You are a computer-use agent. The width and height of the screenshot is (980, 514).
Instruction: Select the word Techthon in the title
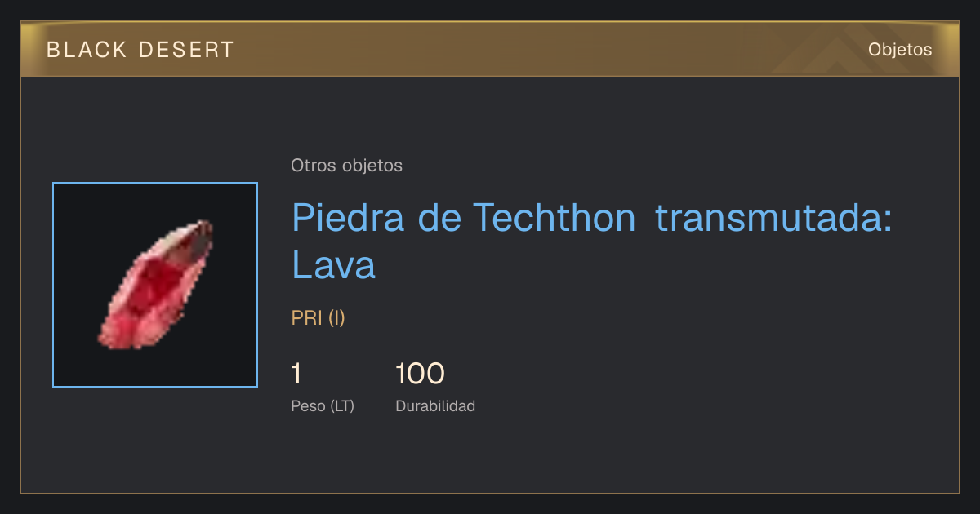point(555,217)
